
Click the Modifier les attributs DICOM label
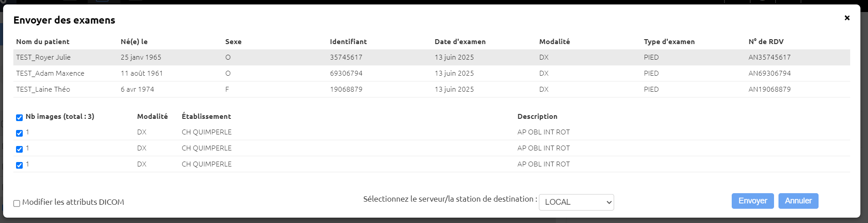(x=73, y=202)
